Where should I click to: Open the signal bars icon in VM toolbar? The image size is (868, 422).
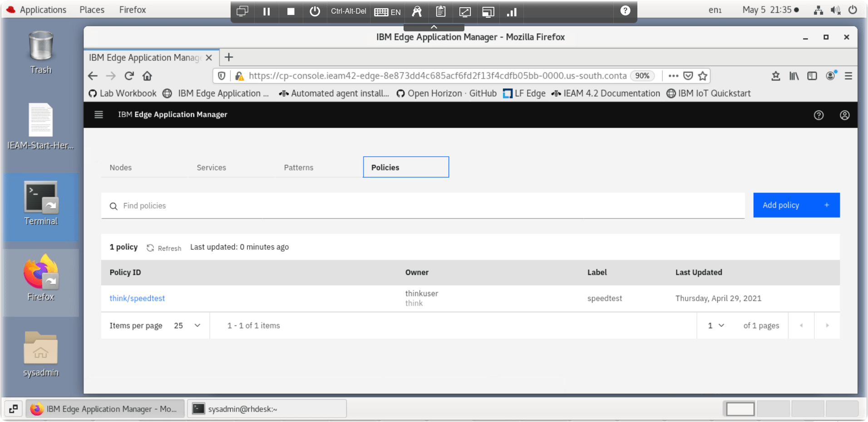(x=512, y=12)
